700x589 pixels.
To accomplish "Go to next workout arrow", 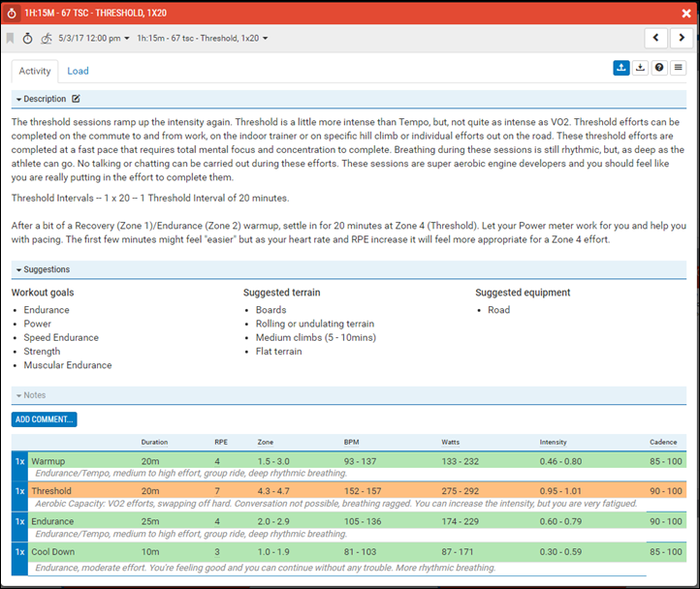I will click(682, 38).
